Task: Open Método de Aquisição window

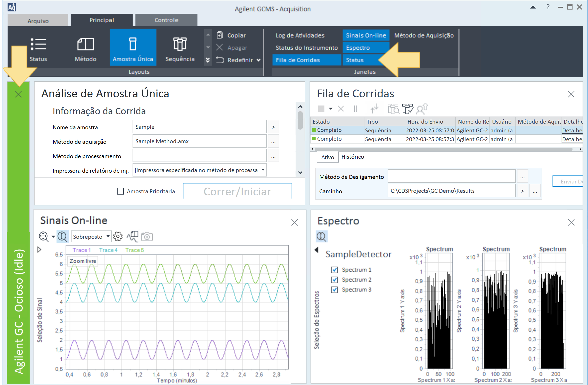Action: pos(424,35)
